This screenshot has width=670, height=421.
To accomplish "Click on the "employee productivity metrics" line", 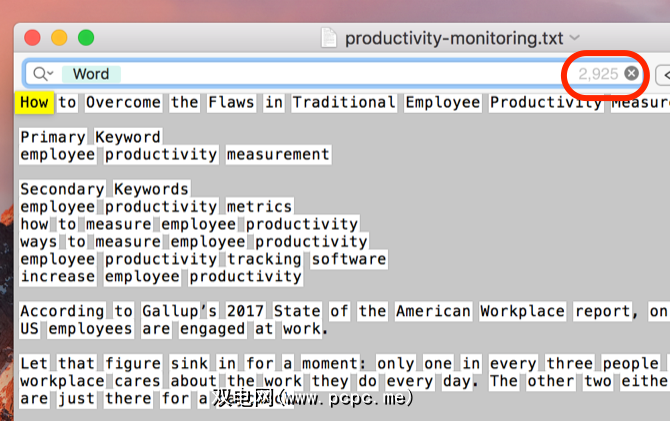I will click(156, 207).
